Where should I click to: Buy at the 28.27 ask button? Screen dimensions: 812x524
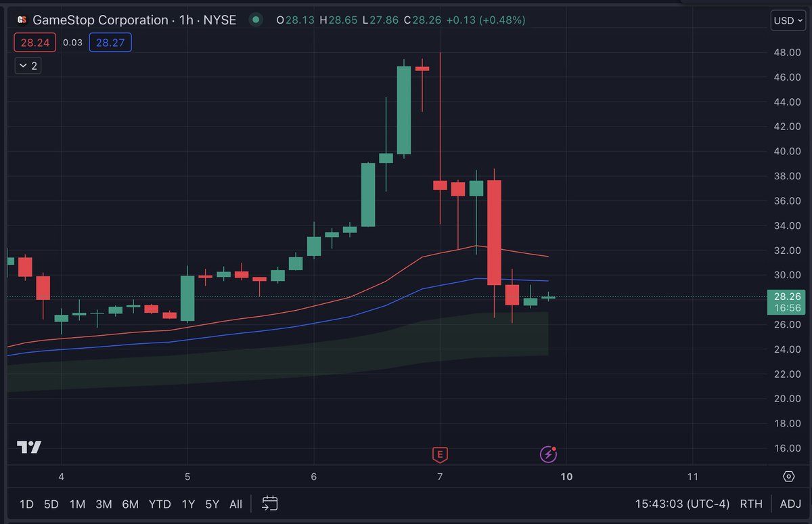pos(110,42)
